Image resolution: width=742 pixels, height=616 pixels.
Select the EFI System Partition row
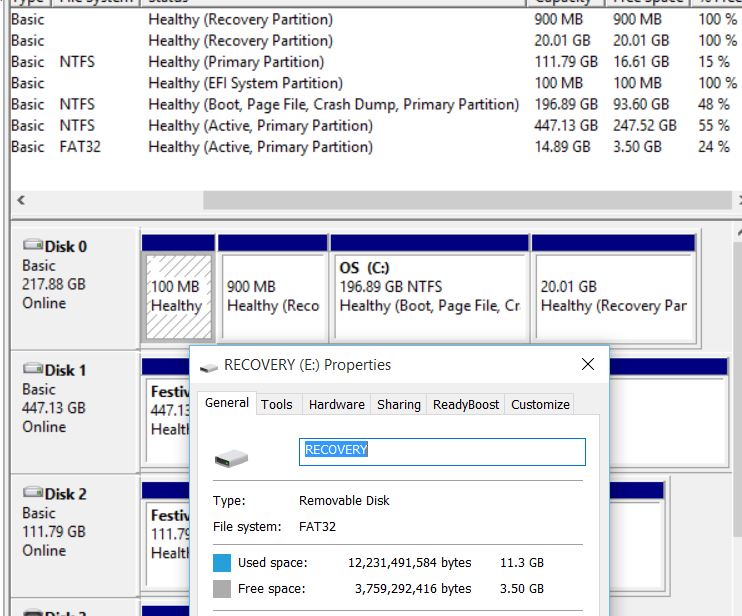coord(374,83)
